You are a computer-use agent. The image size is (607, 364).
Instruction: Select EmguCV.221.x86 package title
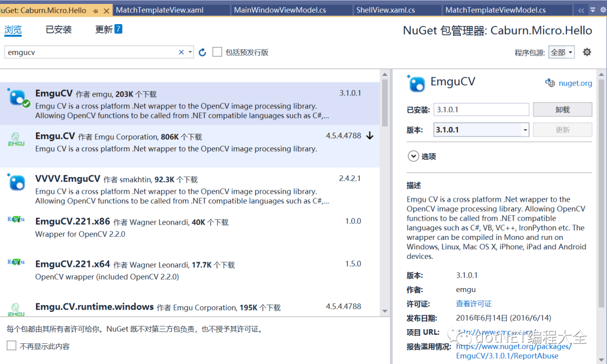73,221
